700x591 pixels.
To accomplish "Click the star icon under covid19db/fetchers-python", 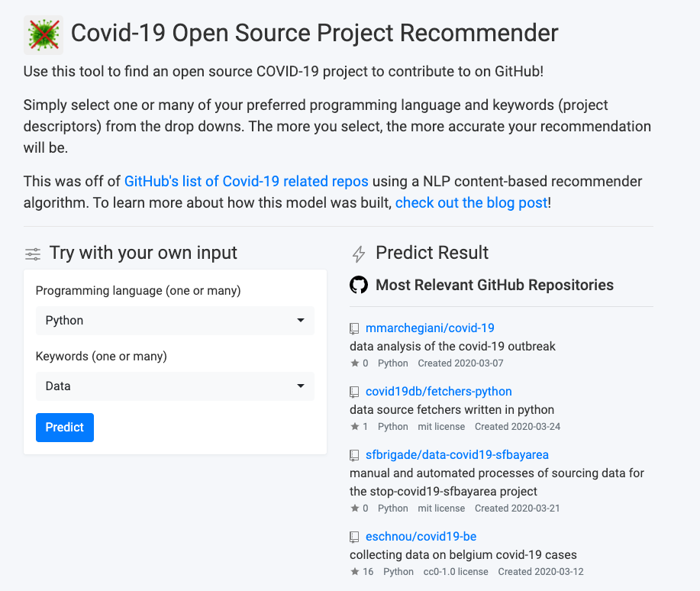I will [x=355, y=426].
